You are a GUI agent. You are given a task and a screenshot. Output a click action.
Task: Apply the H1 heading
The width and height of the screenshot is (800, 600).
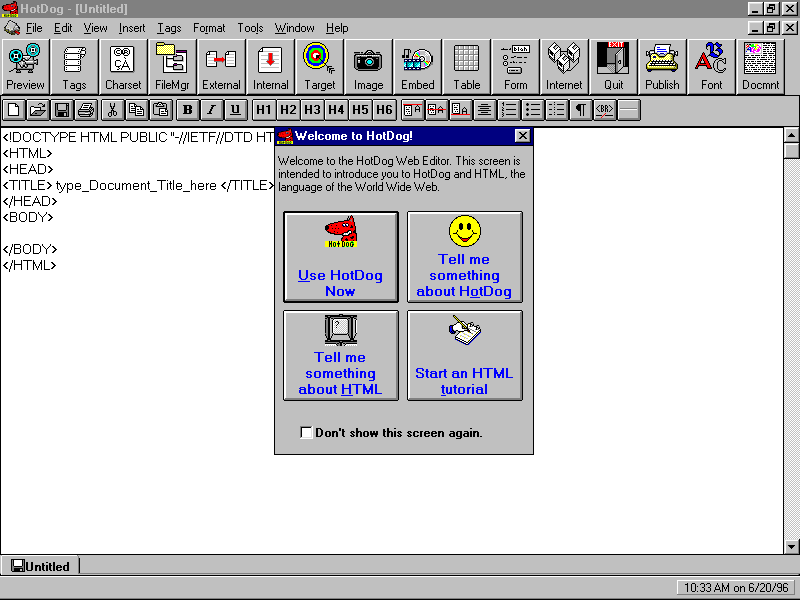pos(264,110)
